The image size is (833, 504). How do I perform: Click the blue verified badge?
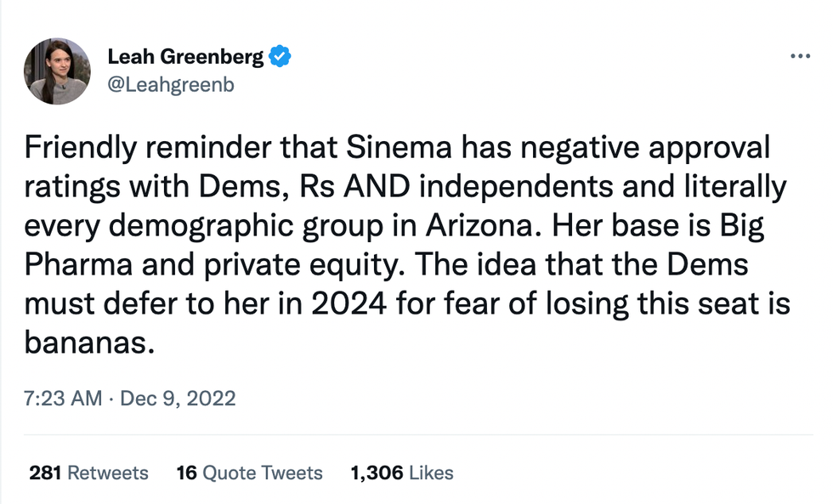tap(280, 57)
